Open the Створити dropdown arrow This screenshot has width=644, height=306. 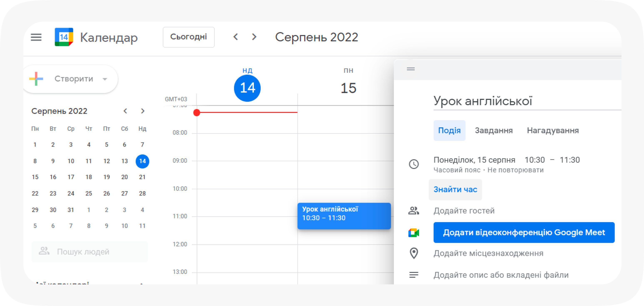(105, 79)
